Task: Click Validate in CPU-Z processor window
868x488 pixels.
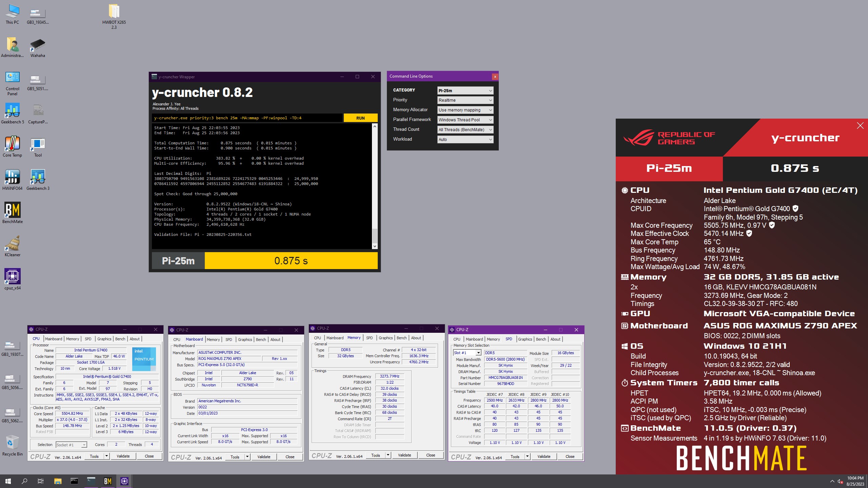Action: point(123,456)
